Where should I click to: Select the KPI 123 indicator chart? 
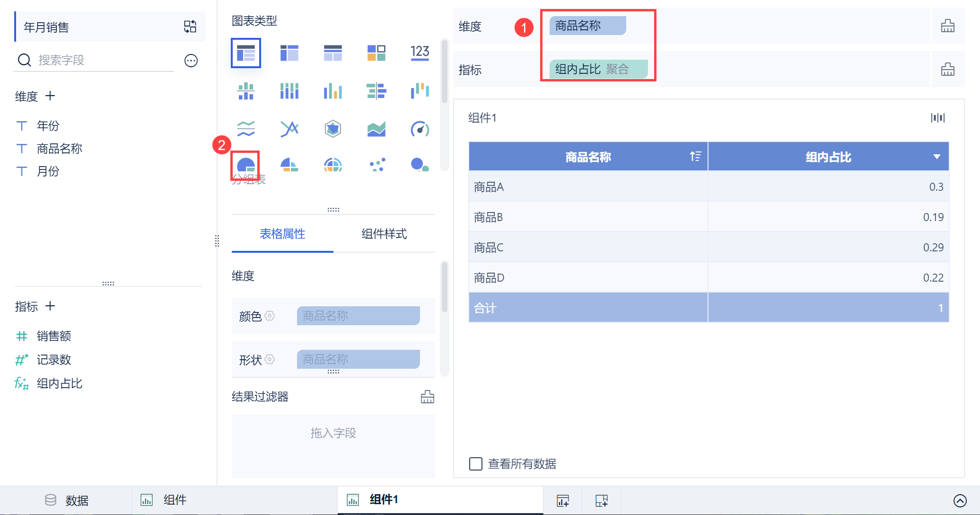420,53
